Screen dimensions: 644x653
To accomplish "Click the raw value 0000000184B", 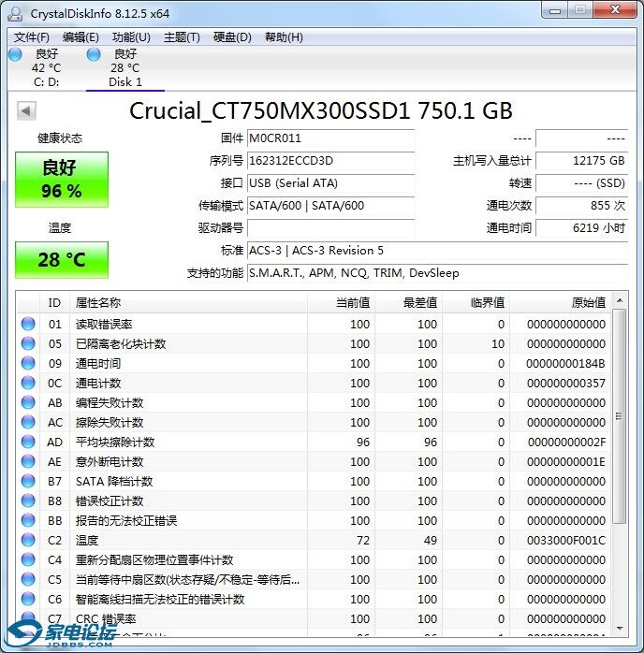I will coord(565,364).
